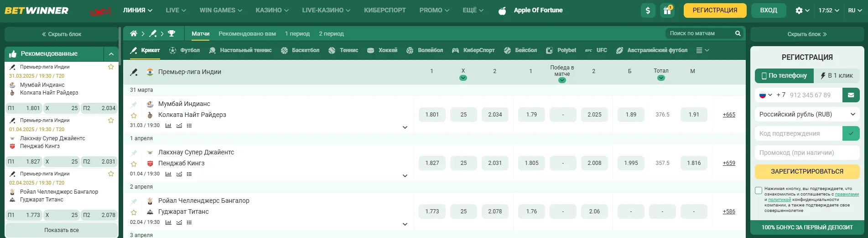Star the 01.04.2025 recommended match
This screenshot has height=238, width=868.
click(111, 121)
